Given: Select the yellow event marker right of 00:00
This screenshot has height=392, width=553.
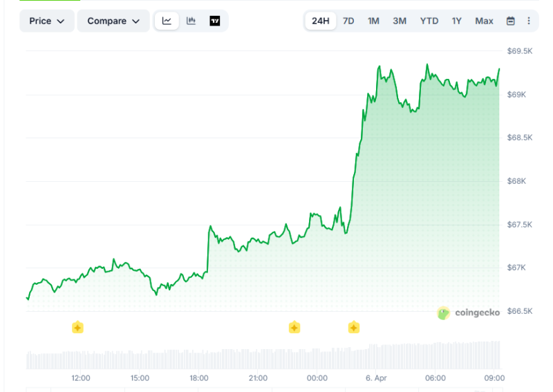Looking at the screenshot, I should [x=354, y=327].
